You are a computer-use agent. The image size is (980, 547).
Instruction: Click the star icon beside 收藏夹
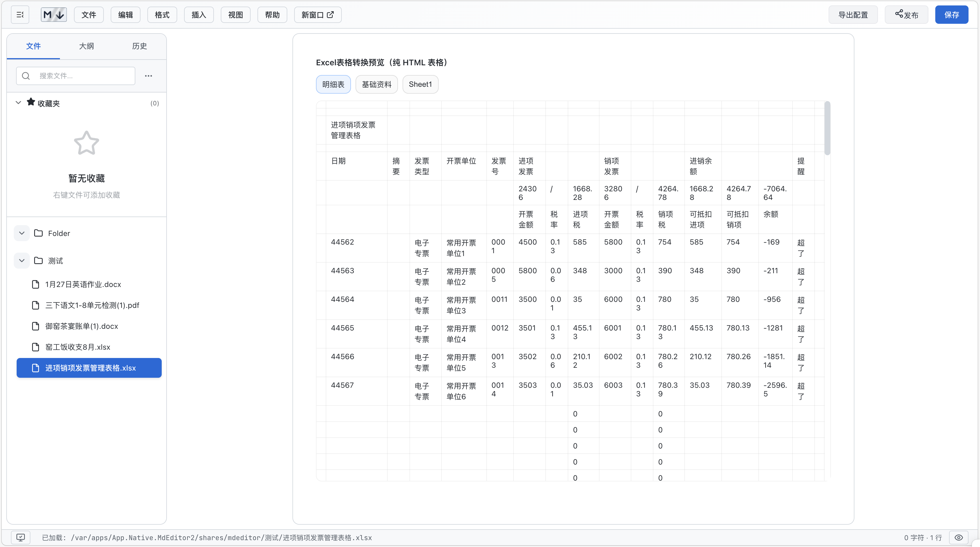coord(31,102)
